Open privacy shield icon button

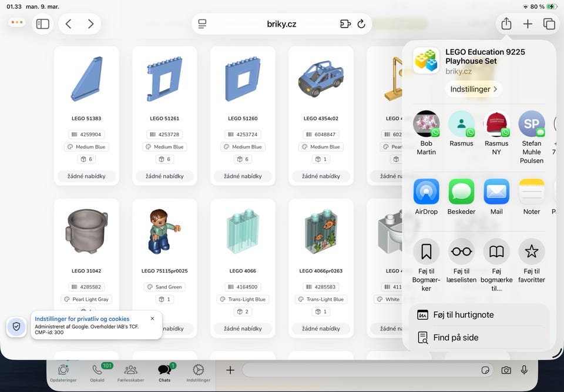(16, 327)
